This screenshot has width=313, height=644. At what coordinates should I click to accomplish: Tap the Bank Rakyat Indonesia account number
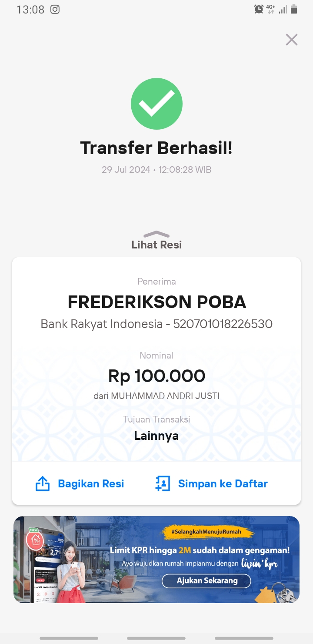coord(223,324)
